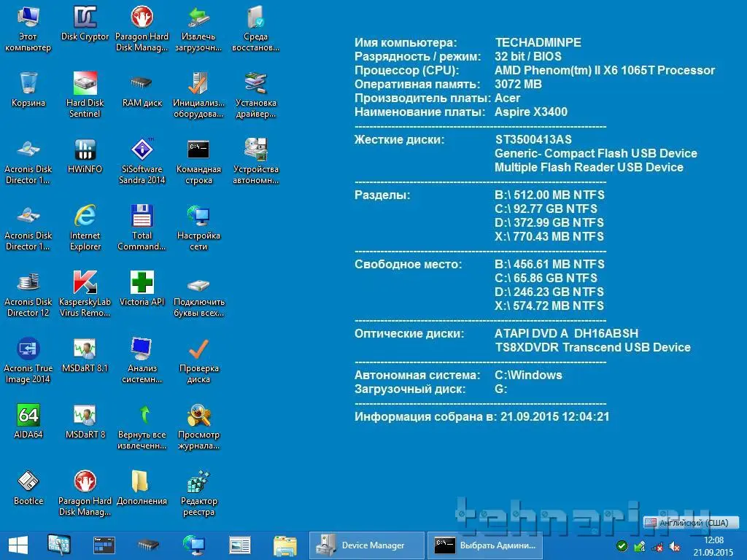
Task: Open MSDaRT 8.1 desktop icon
Action: point(85,349)
